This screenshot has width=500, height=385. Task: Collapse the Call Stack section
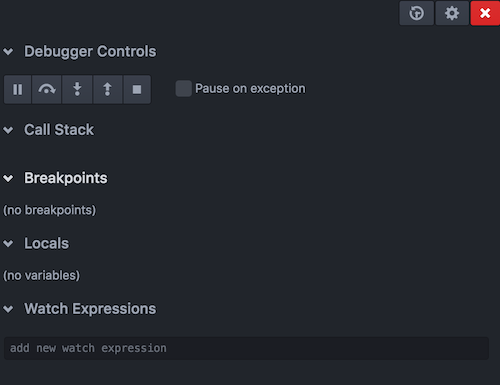tap(8, 130)
